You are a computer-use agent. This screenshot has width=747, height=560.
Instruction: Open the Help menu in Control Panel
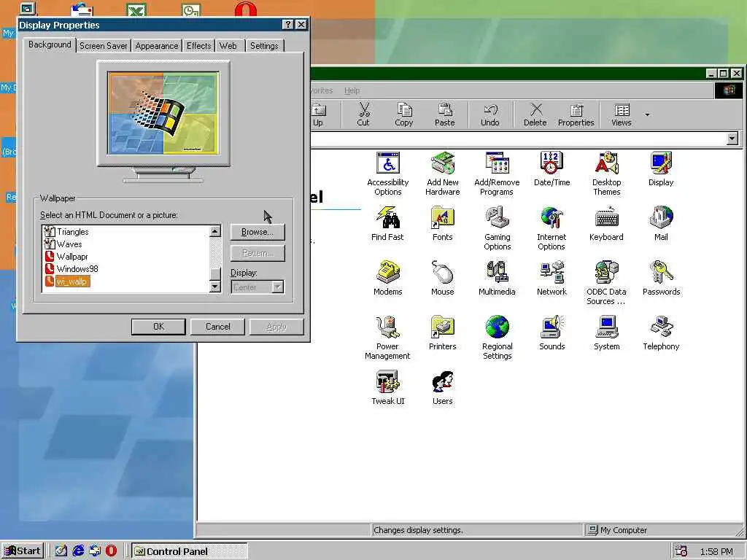coord(352,90)
